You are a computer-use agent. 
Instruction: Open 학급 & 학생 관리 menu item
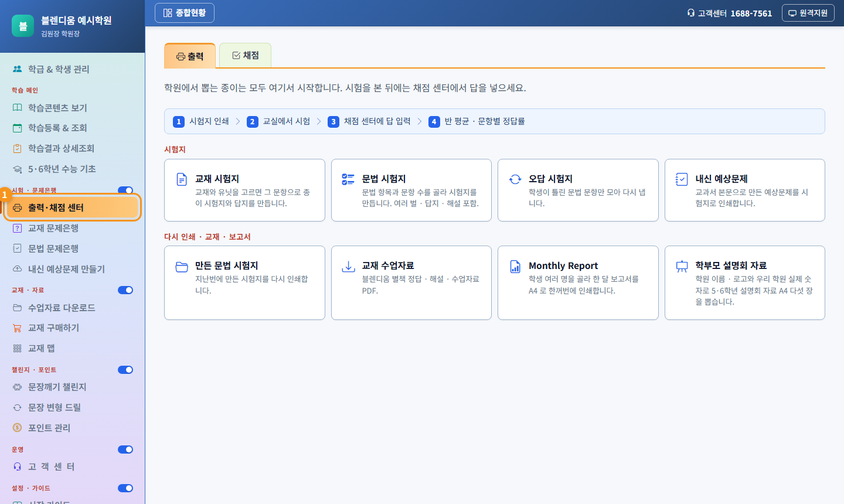tap(73, 69)
